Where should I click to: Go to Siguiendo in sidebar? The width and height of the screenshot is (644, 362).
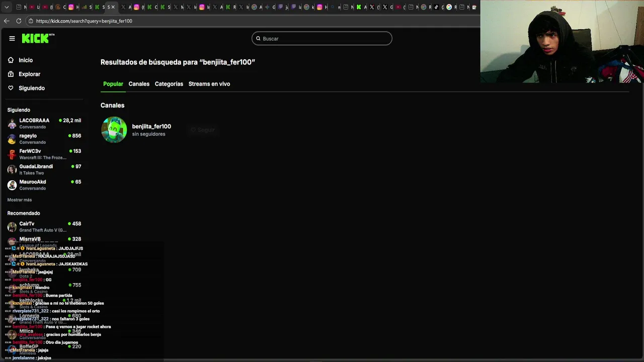tap(32, 88)
